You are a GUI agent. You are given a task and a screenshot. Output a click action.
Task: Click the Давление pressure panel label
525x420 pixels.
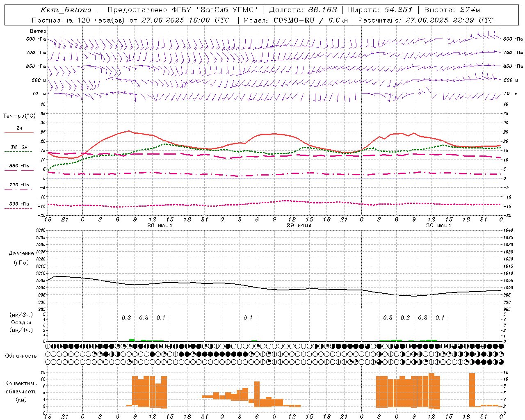(21, 253)
